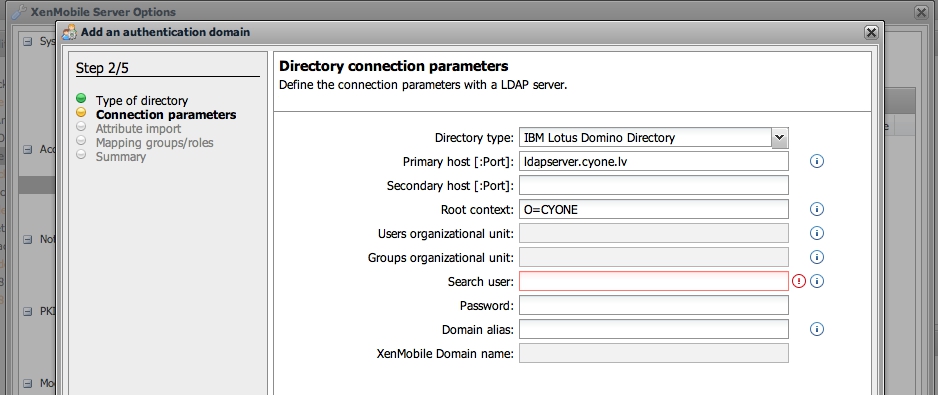Image resolution: width=938 pixels, height=395 pixels.
Task: Click the Primary host input field
Action: point(653,161)
